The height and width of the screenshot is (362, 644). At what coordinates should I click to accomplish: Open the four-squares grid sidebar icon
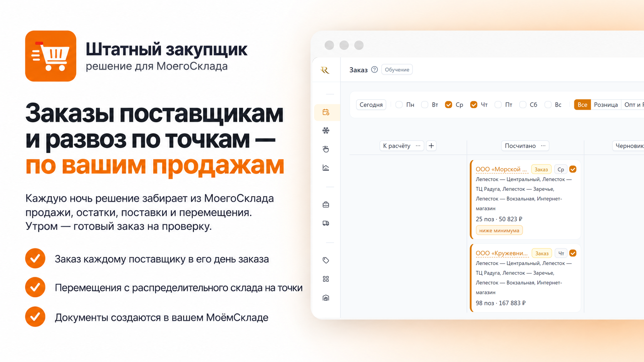[x=326, y=279]
